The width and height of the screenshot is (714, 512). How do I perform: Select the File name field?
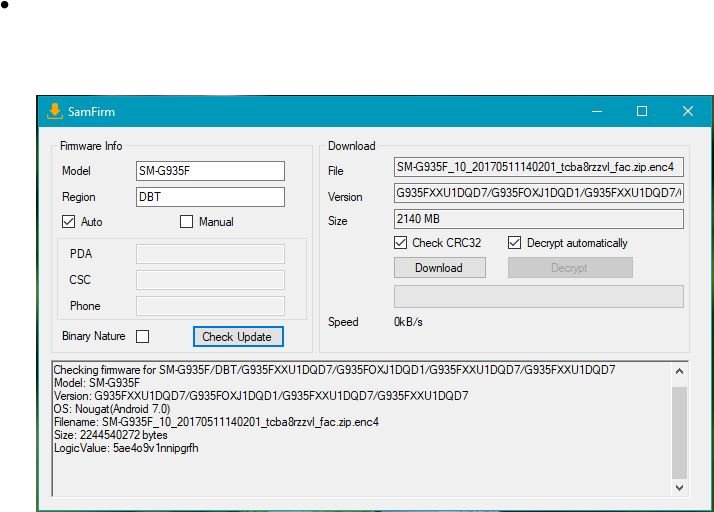[539, 167]
